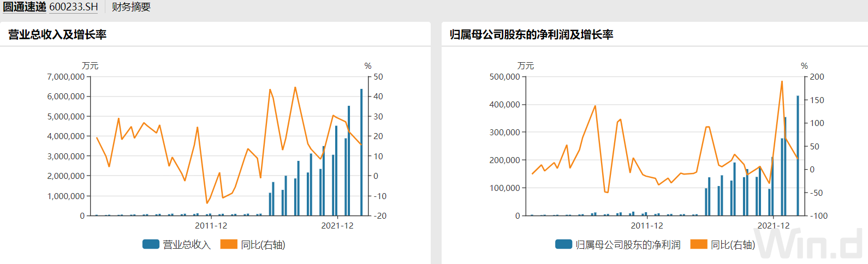Click the 2011-12 axis label in net profit chart
This screenshot has width=868, height=264.
point(647,225)
